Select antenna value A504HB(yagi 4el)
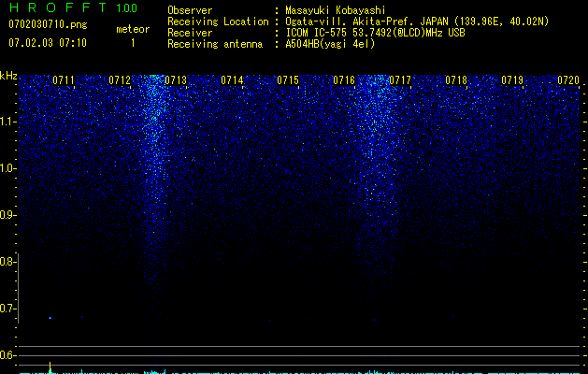The image size is (588, 374). [330, 44]
